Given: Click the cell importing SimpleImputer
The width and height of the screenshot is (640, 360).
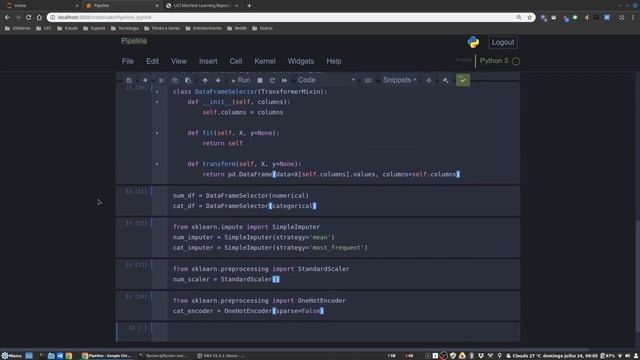Looking at the screenshot, I should coord(344,238).
